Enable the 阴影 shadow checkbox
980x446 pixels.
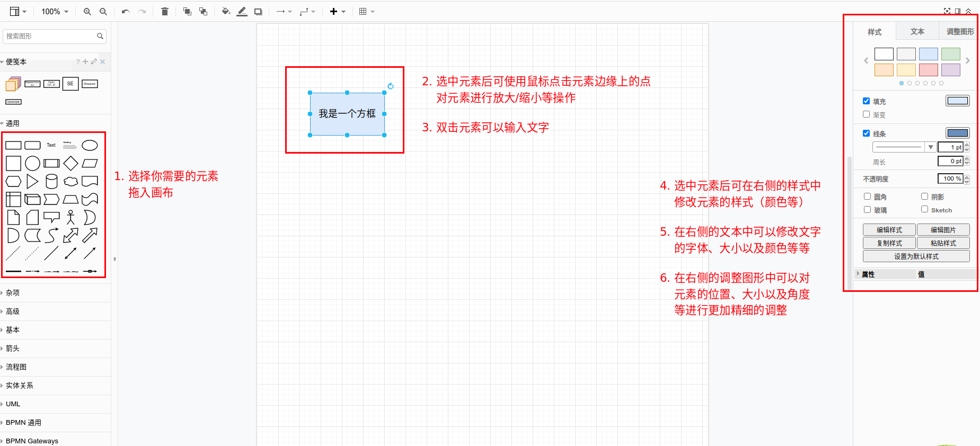[924, 196]
